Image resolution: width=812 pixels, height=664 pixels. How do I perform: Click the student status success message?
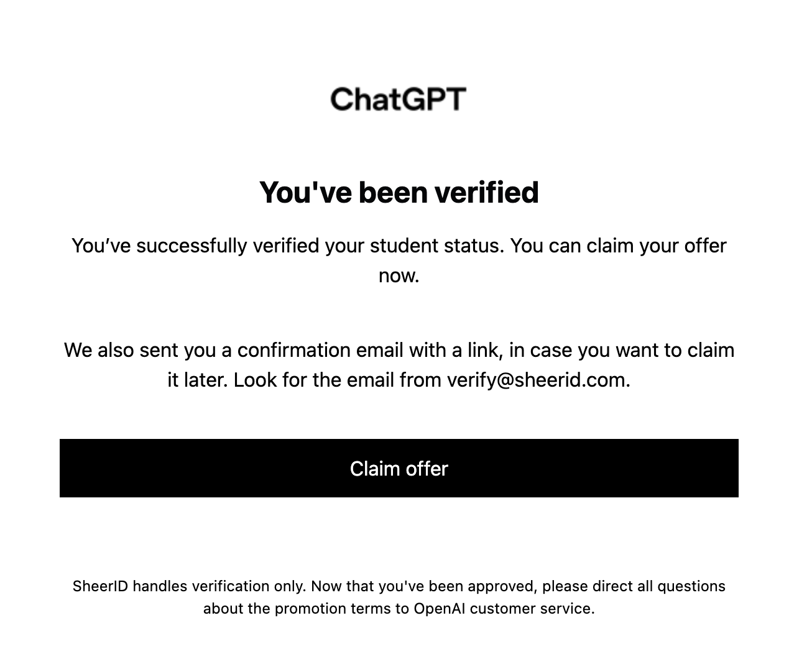coord(399,246)
